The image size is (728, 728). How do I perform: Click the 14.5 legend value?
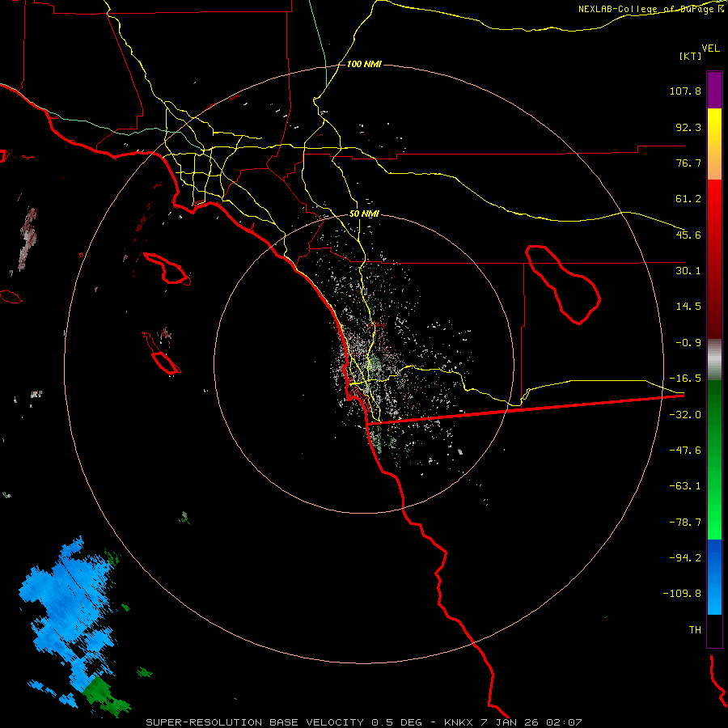[688, 307]
